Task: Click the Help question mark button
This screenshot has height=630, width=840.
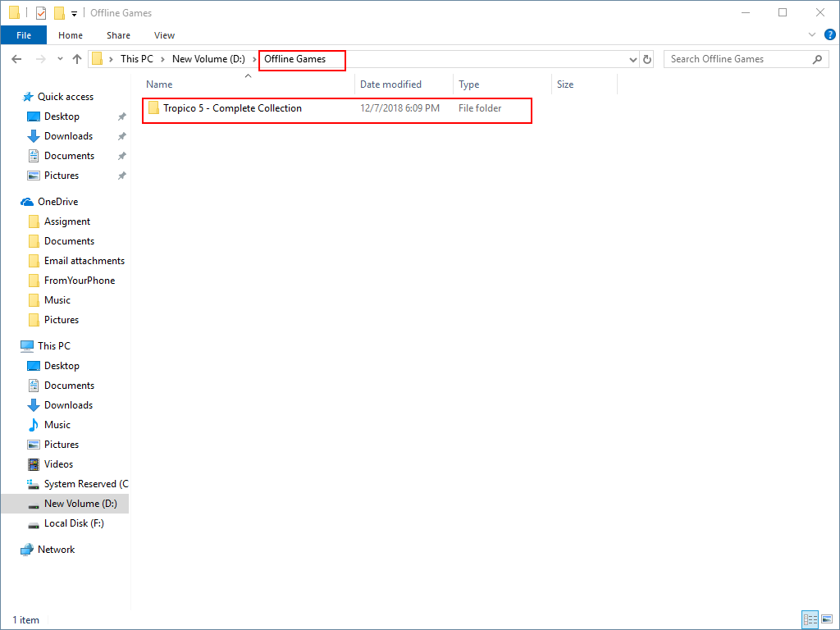Action: coord(829,35)
